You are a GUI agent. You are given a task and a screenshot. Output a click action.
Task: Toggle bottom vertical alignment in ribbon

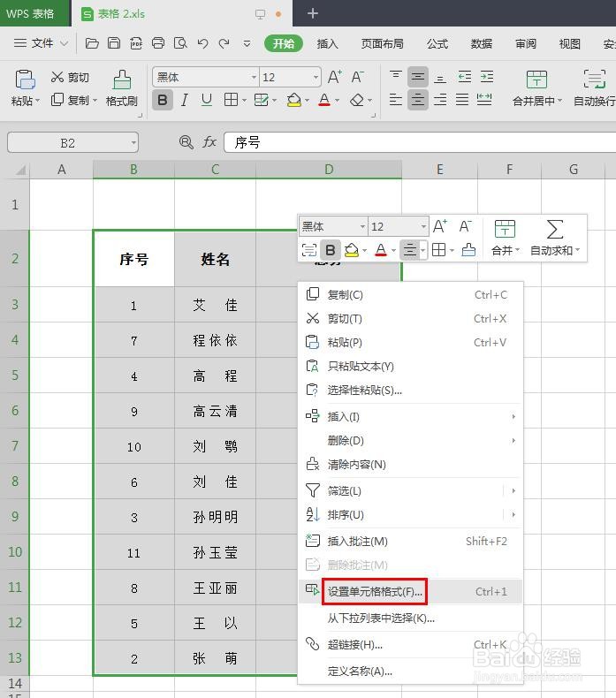tap(440, 77)
